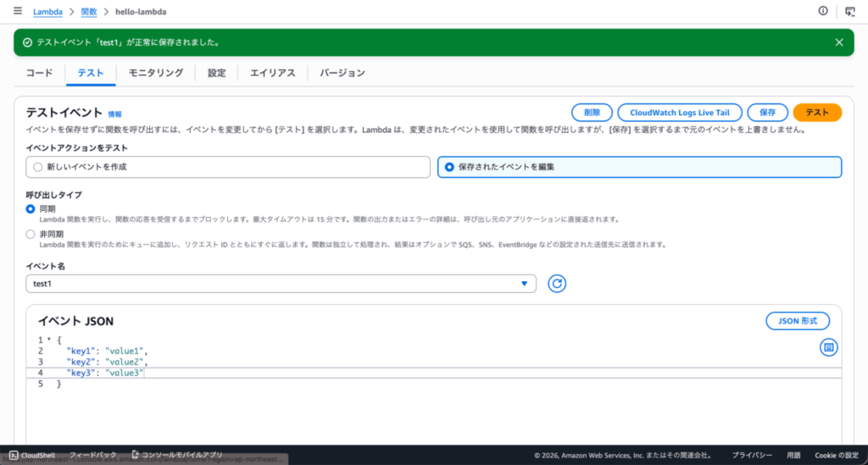Switch to the コード tab
This screenshot has height=465, width=868.
pos(39,73)
